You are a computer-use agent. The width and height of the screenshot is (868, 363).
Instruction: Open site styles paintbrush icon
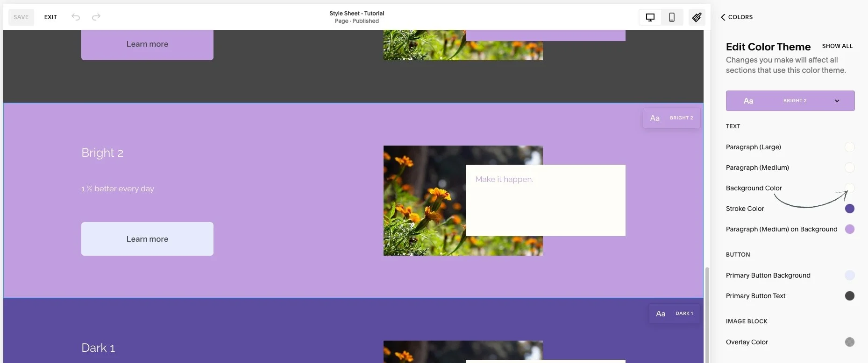(697, 17)
